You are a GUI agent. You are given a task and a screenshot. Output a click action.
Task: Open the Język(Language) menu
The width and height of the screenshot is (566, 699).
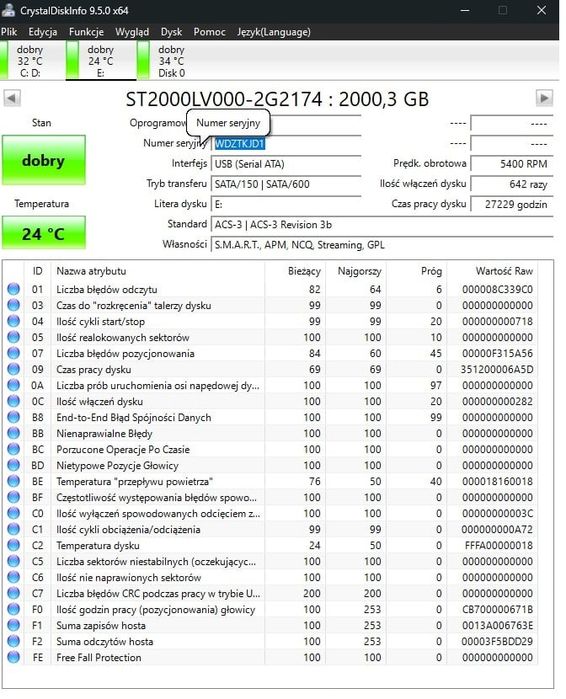[274, 32]
